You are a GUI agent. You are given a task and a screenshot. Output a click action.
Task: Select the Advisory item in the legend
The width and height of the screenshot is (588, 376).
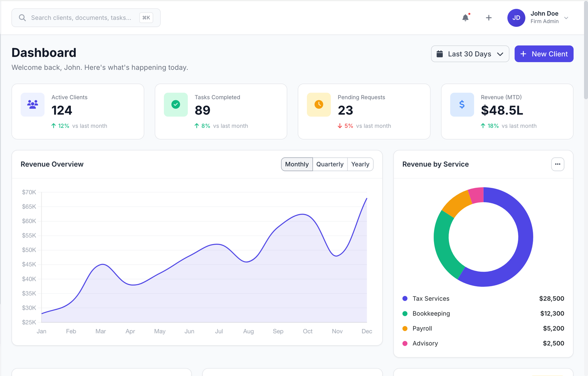click(425, 343)
